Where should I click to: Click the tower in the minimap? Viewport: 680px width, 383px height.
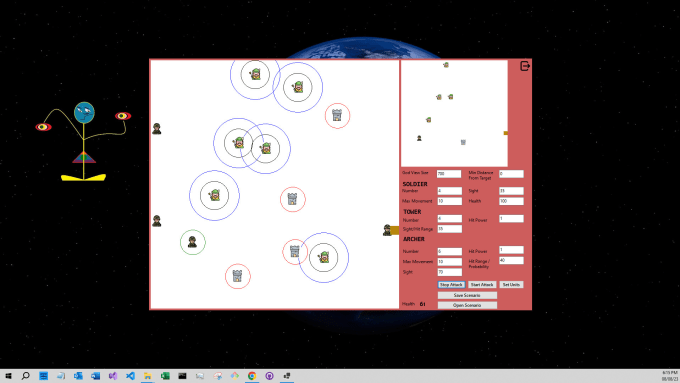coord(463,142)
